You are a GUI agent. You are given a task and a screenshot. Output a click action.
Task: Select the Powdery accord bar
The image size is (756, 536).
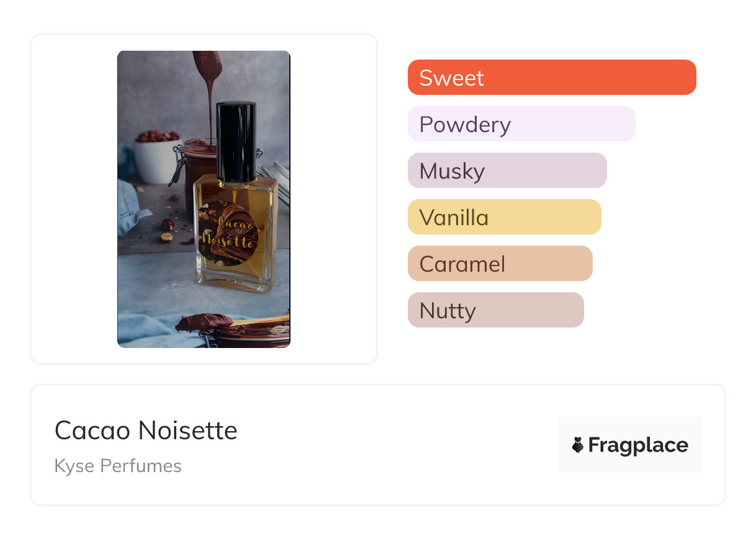521,124
